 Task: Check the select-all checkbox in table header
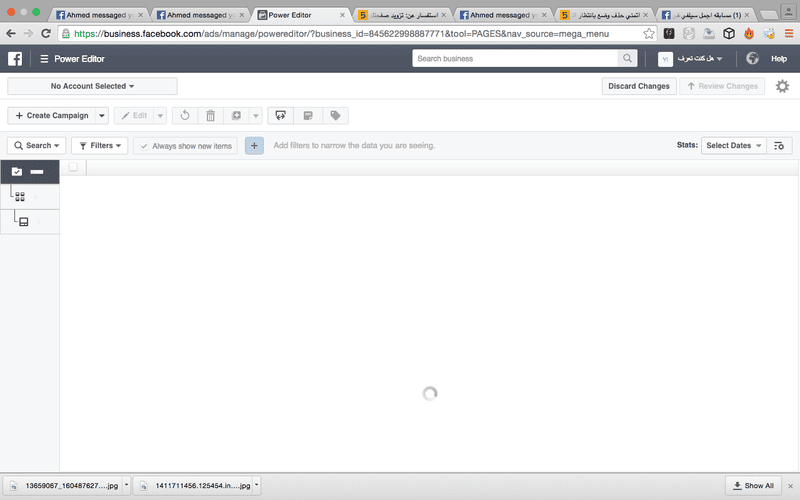coord(73,167)
